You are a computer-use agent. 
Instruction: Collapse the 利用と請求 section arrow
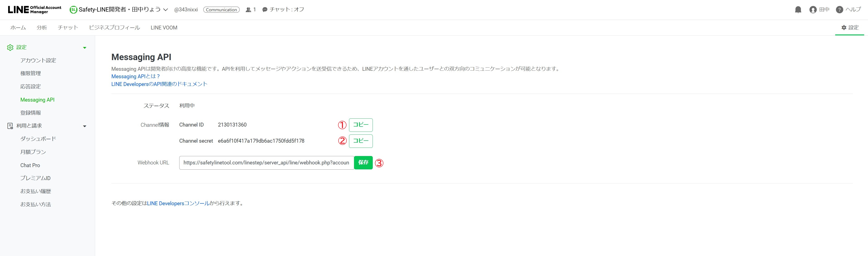tap(85, 126)
